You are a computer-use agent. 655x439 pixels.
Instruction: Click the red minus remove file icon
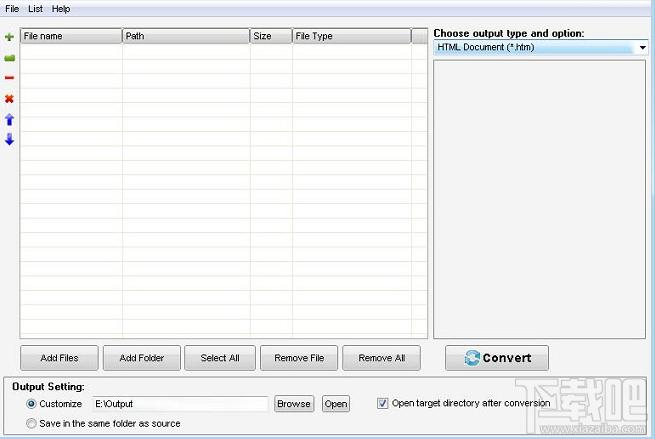click(x=9, y=78)
